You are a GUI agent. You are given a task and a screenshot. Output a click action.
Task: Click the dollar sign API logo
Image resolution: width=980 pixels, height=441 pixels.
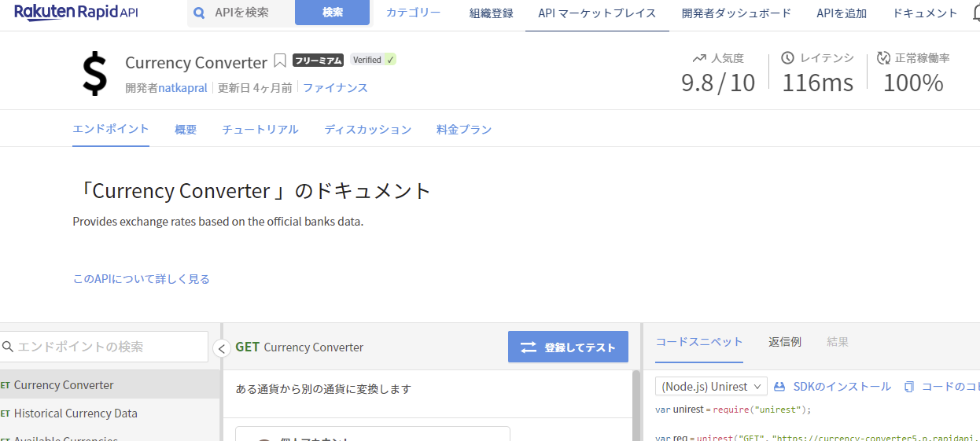pyautogui.click(x=94, y=74)
